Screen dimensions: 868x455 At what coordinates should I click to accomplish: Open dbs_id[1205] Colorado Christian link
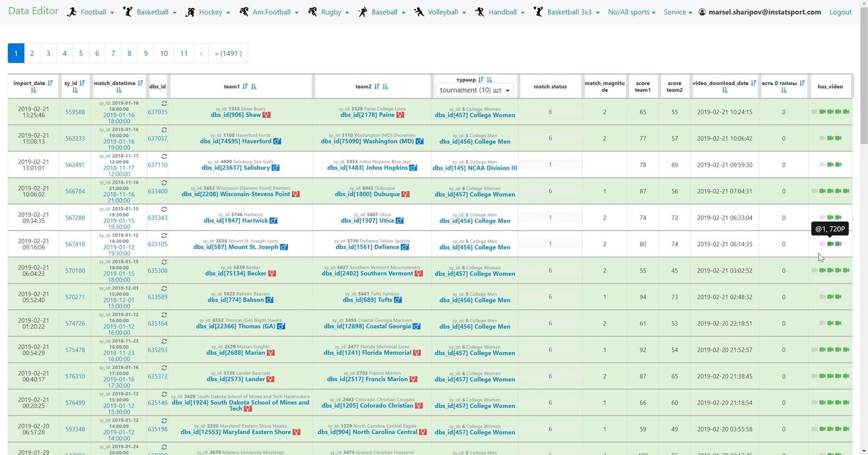coord(367,406)
